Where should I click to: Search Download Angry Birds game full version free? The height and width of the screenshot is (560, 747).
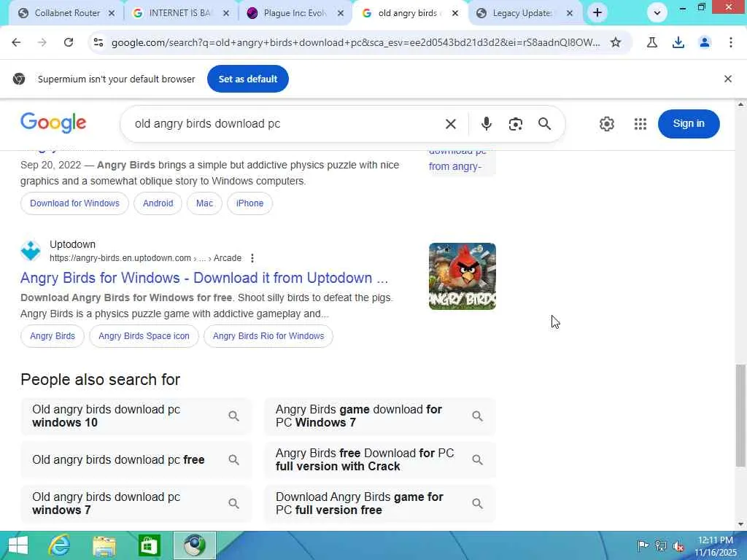click(380, 504)
